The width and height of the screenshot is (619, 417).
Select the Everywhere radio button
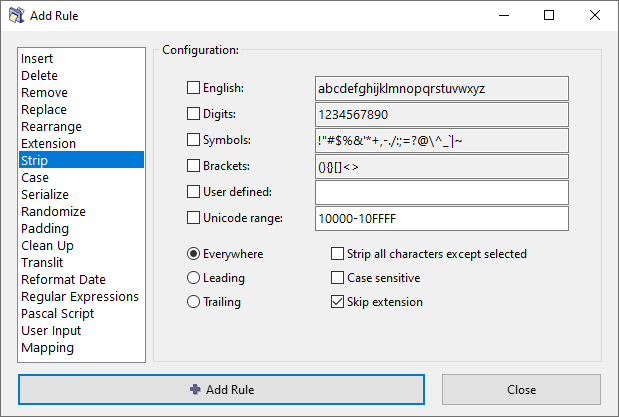coord(194,254)
